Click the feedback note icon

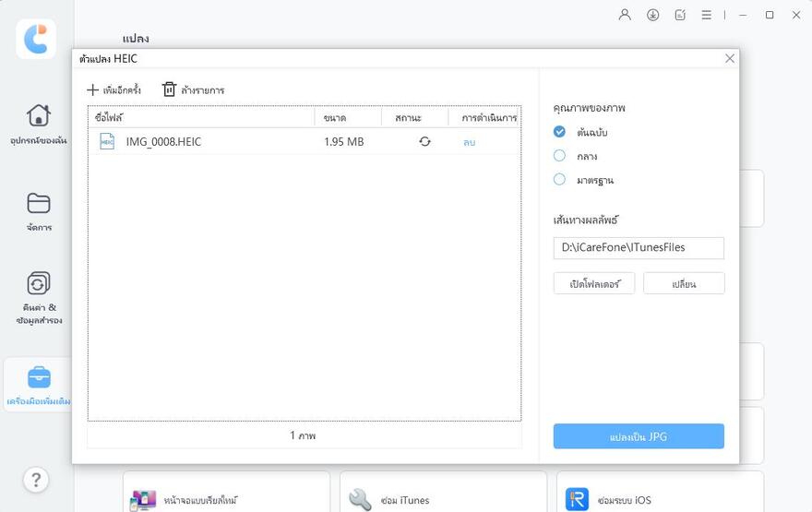pyautogui.click(x=680, y=15)
